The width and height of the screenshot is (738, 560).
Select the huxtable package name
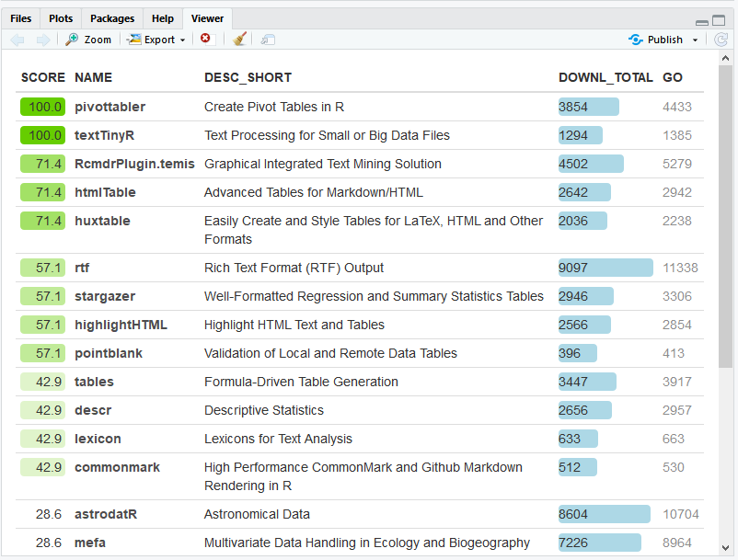(x=102, y=221)
